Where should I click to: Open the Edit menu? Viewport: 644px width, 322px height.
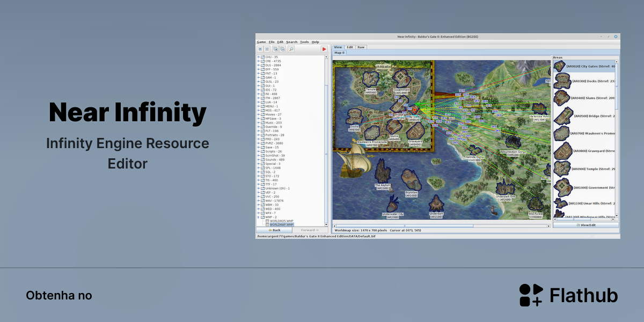pos(280,42)
